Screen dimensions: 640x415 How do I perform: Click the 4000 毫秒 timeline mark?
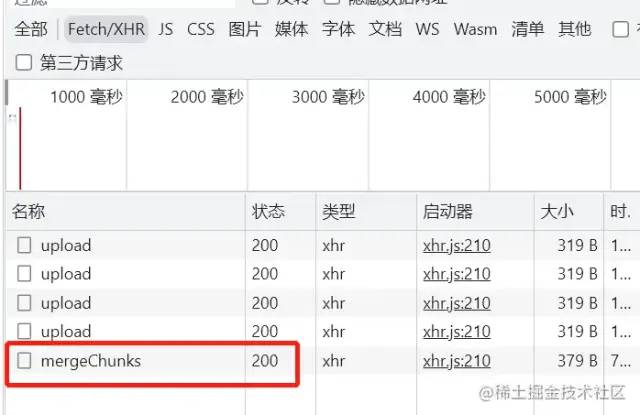[x=449, y=97]
